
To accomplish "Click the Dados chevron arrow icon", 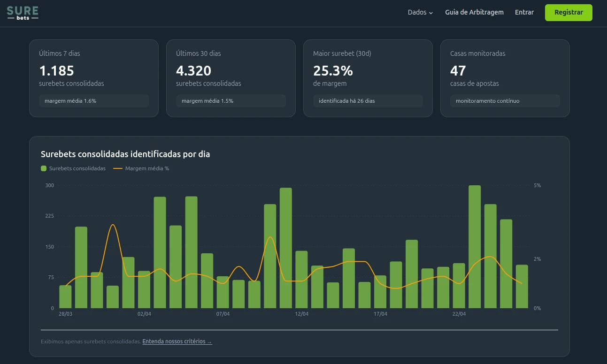I will pyautogui.click(x=431, y=13).
